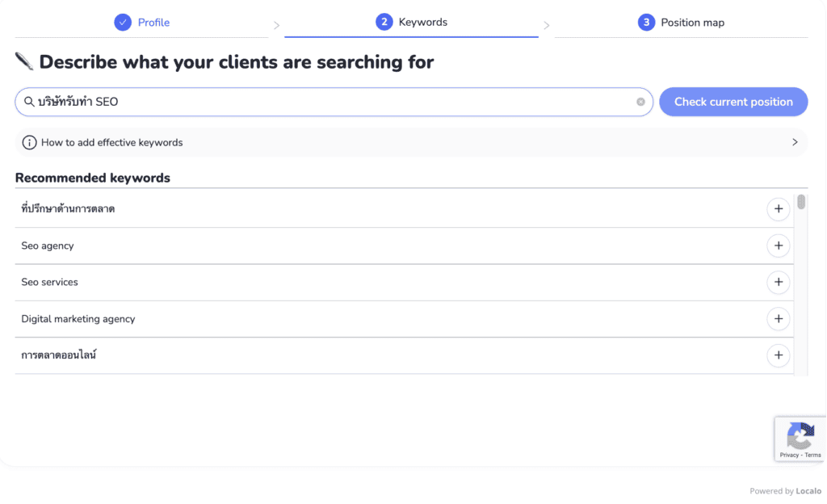Click 'Check current position' button
The width and height of the screenshot is (827, 504).
point(733,102)
